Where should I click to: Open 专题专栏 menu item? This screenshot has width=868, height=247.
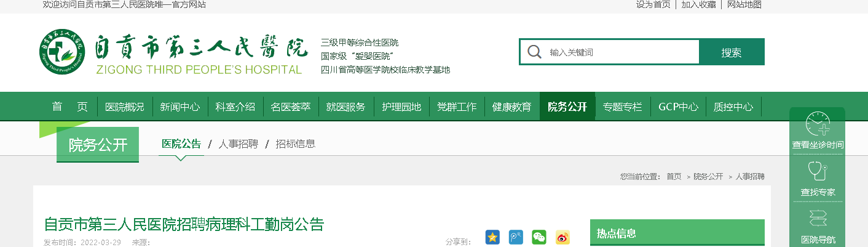point(623,107)
